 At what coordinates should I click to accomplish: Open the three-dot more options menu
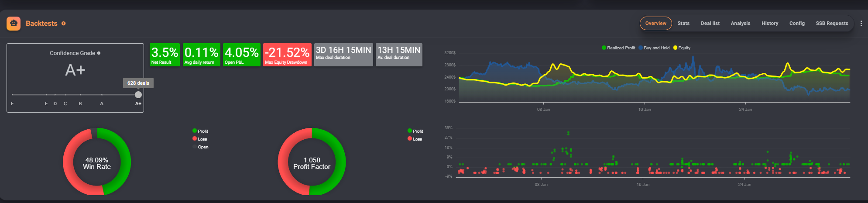(x=861, y=24)
